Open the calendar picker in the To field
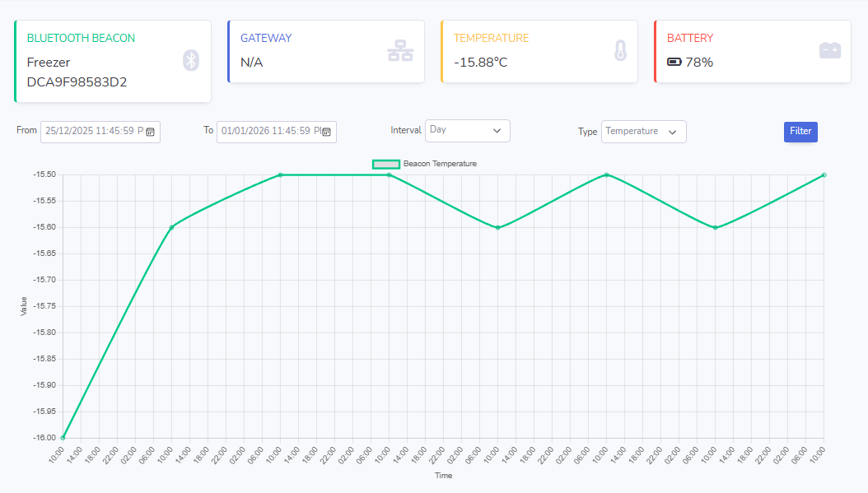 pos(327,132)
